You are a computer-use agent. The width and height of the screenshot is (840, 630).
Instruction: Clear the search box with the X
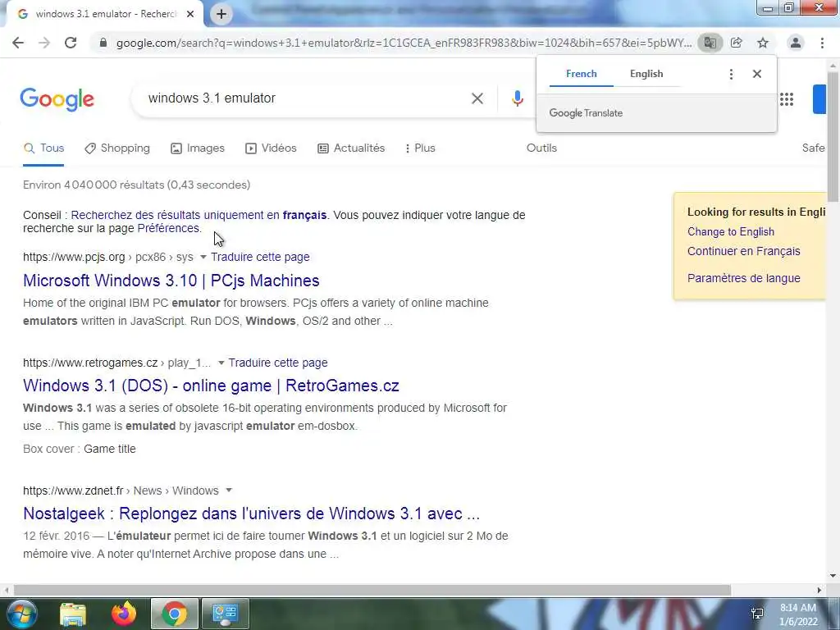(477, 98)
